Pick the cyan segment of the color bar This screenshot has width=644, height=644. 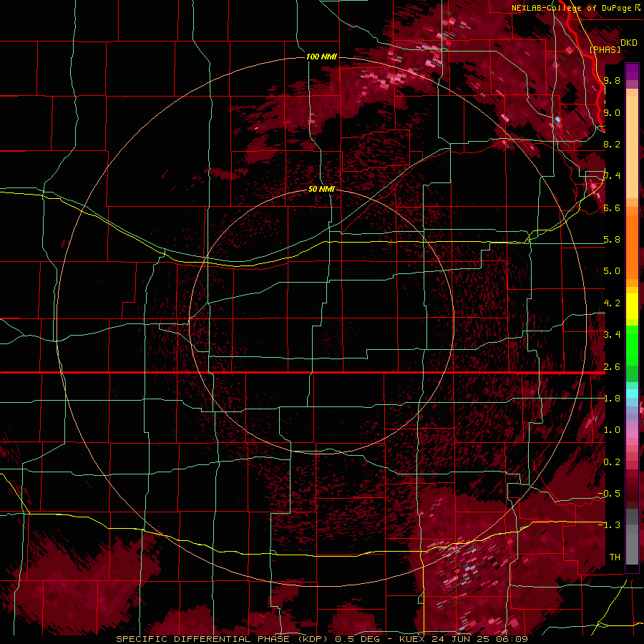(632, 394)
